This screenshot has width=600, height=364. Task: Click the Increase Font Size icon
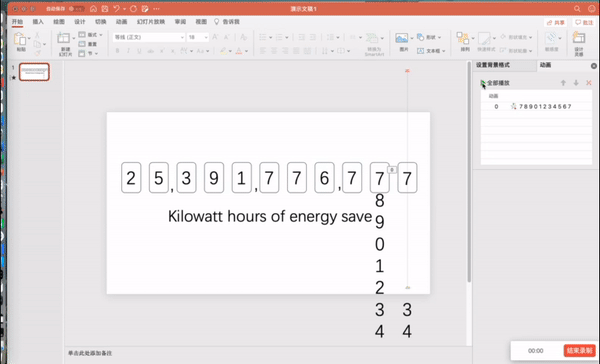pos(215,37)
